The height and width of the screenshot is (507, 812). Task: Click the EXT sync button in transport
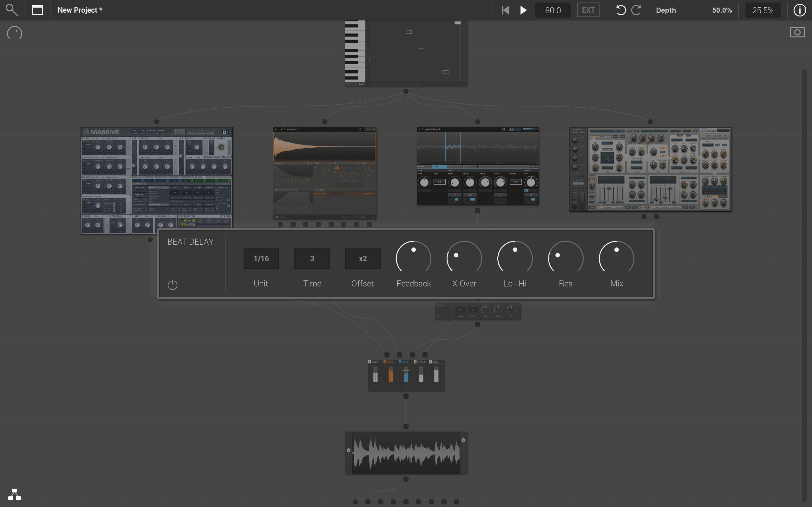[x=588, y=10]
